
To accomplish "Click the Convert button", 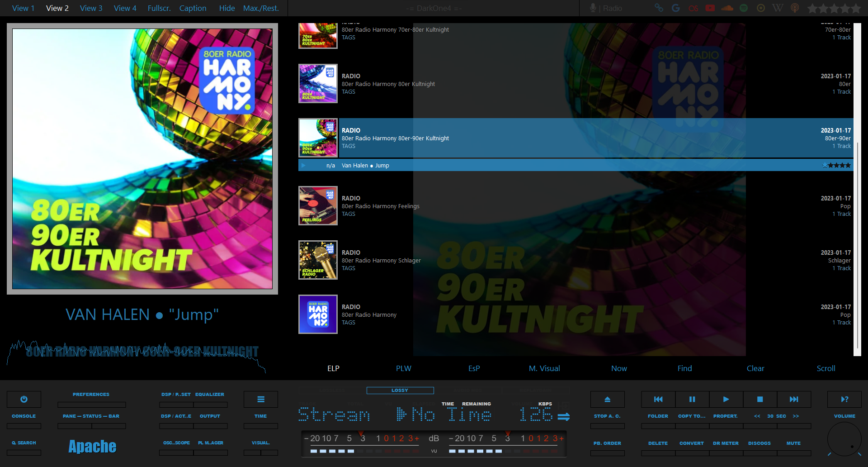I will [x=692, y=443].
